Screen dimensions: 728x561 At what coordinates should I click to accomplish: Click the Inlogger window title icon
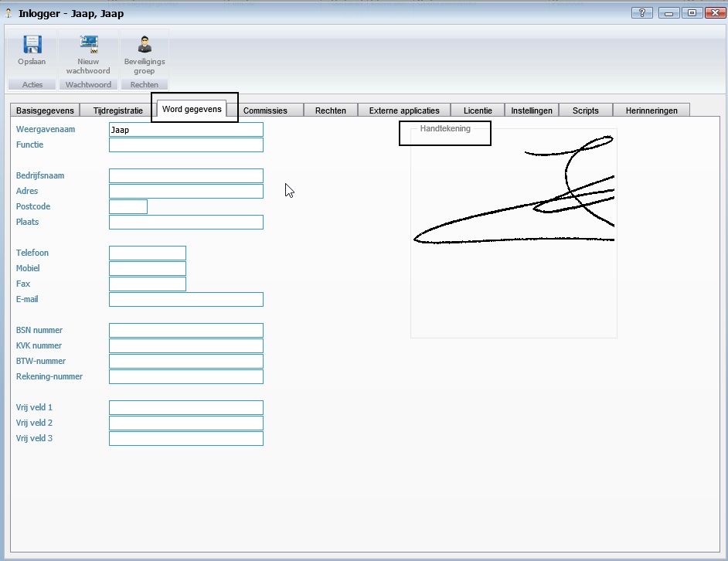[9, 13]
